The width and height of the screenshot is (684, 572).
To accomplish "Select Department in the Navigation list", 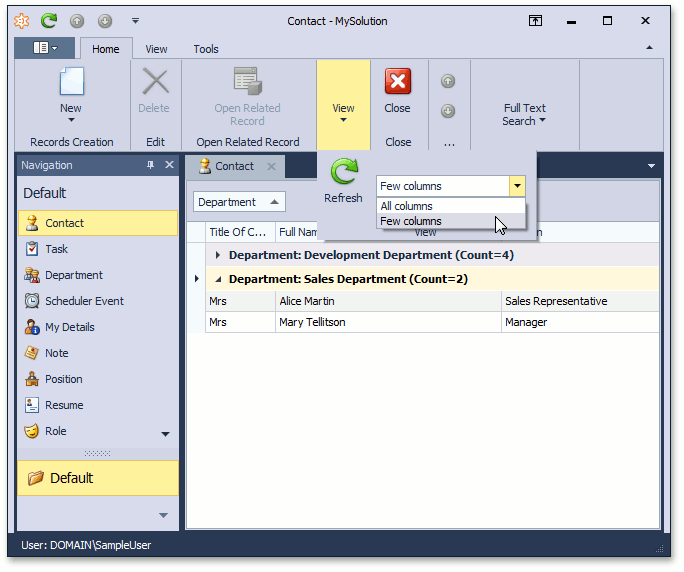I will coord(98,275).
